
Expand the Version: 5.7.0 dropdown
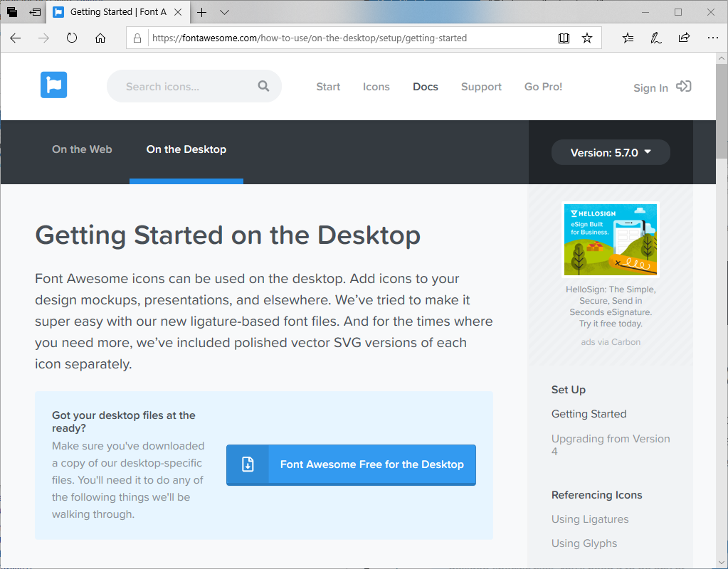pos(611,152)
